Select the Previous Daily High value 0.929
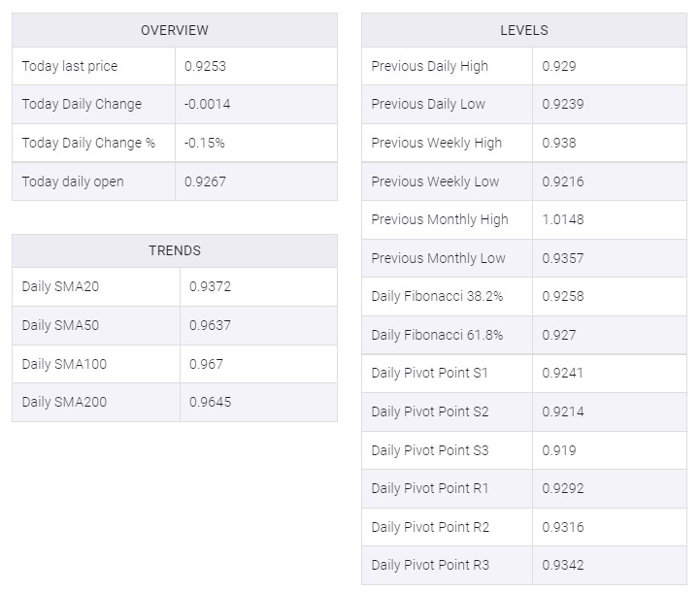700x592 pixels. pyautogui.click(x=558, y=66)
